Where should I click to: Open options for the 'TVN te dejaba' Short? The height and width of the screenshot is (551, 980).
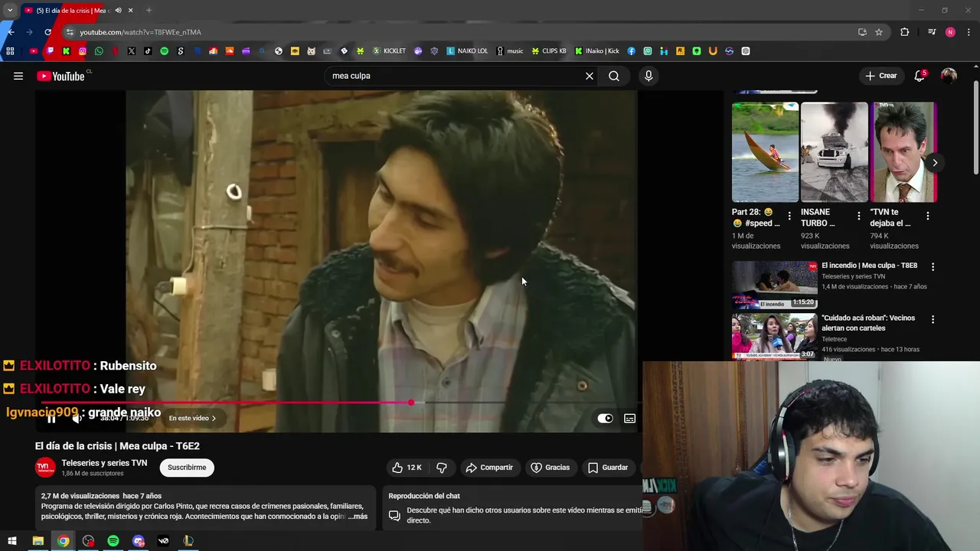pos(927,217)
